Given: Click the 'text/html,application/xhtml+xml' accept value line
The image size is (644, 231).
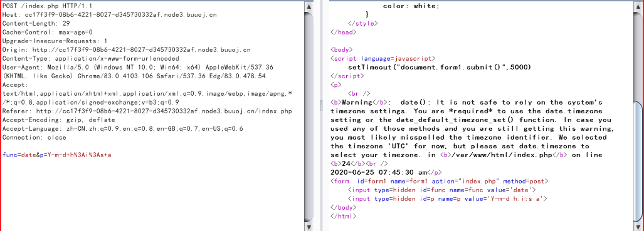Looking at the screenshot, I should [x=147, y=93].
